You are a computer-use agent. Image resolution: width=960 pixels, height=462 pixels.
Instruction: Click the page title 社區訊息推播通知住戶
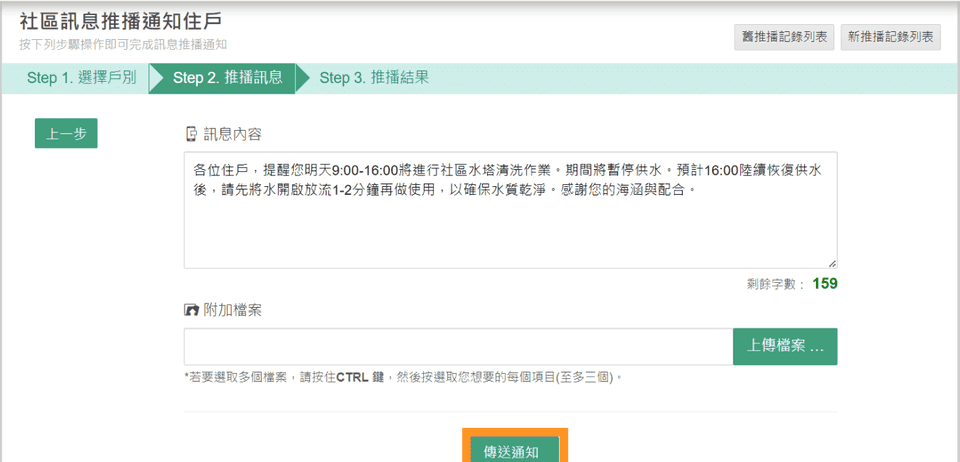pyautogui.click(x=121, y=21)
